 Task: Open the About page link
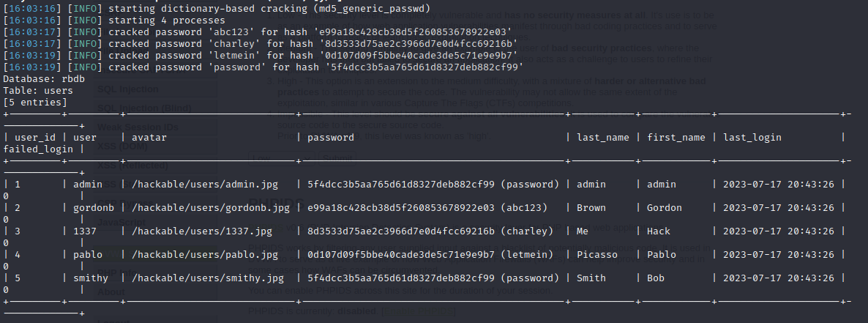pos(111,292)
